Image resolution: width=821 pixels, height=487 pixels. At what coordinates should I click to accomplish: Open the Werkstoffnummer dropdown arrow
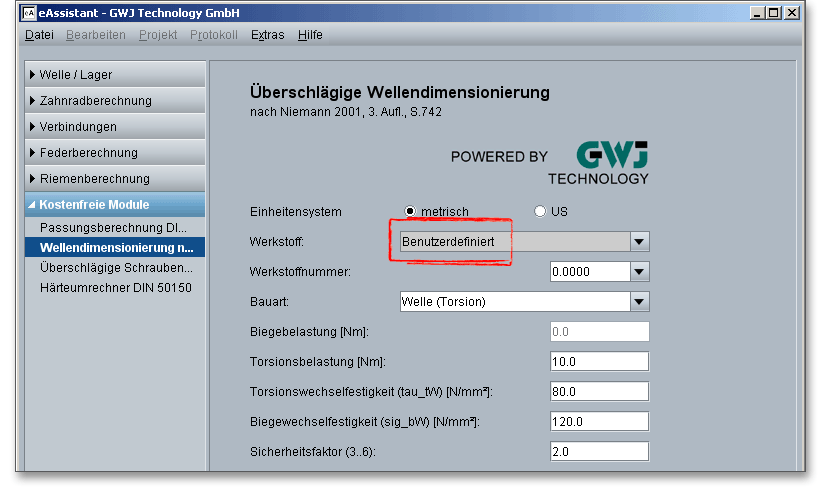640,272
